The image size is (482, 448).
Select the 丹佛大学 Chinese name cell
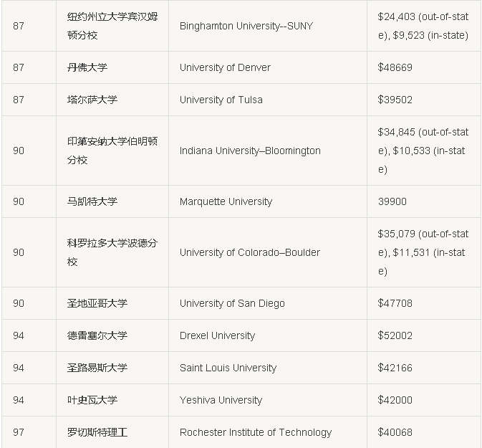(x=87, y=67)
